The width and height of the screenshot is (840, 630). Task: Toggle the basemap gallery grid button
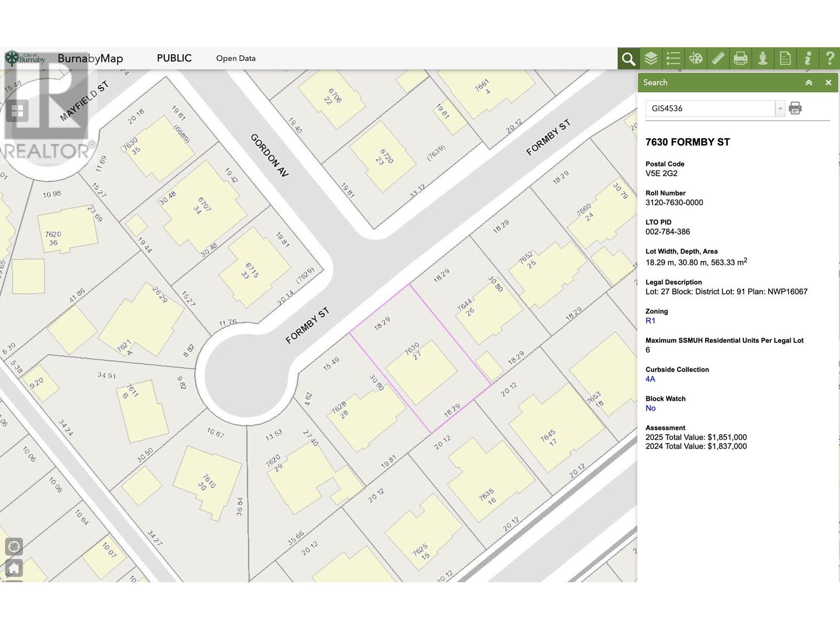[17, 111]
